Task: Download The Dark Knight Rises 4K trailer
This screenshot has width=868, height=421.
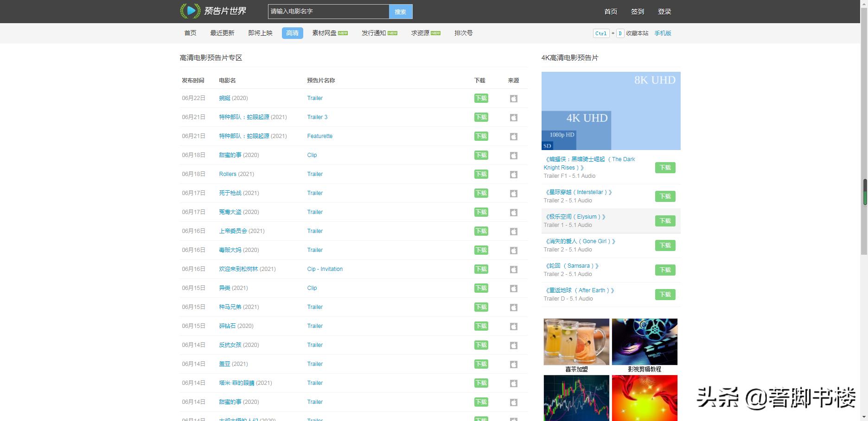Action: pyautogui.click(x=665, y=168)
